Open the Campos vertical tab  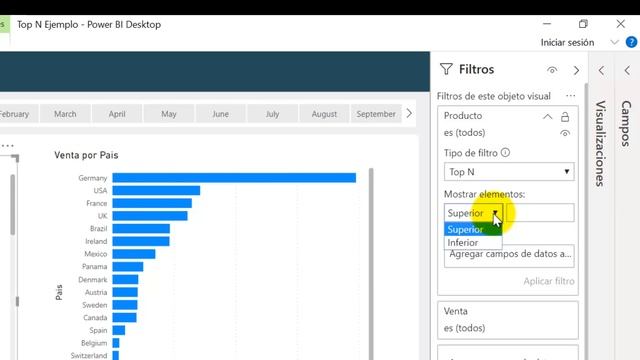click(x=626, y=124)
